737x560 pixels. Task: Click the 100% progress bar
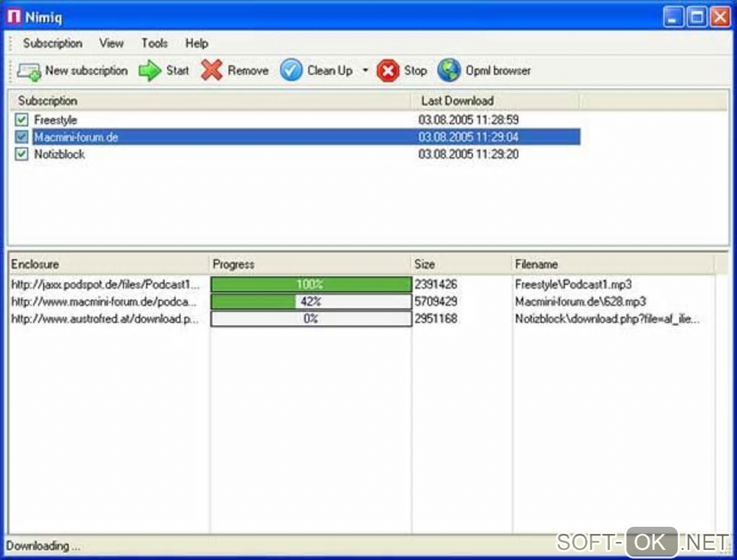311,285
